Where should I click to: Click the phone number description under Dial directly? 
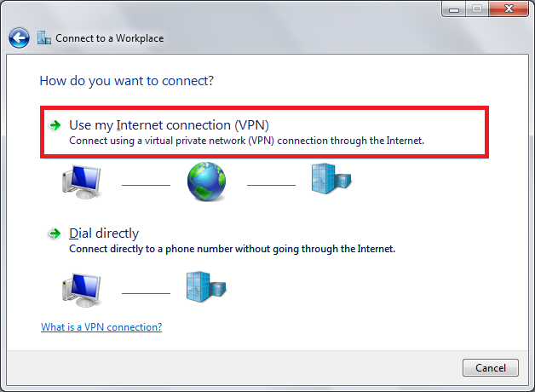click(x=232, y=249)
